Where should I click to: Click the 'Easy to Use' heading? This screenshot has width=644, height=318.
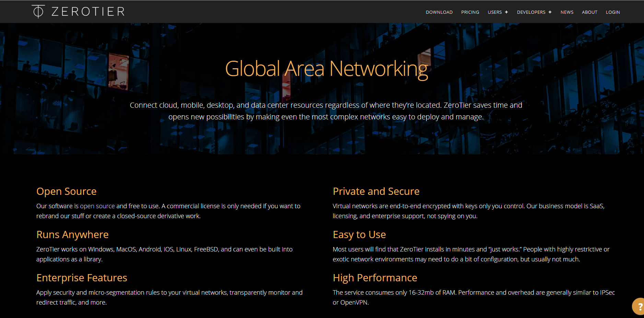pos(359,234)
